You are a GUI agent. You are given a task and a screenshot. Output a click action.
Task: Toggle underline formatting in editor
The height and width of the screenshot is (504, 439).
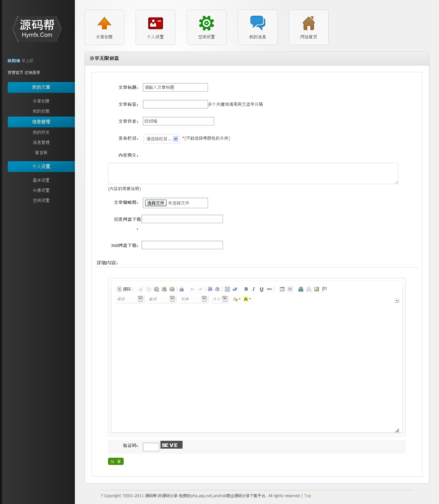point(261,289)
